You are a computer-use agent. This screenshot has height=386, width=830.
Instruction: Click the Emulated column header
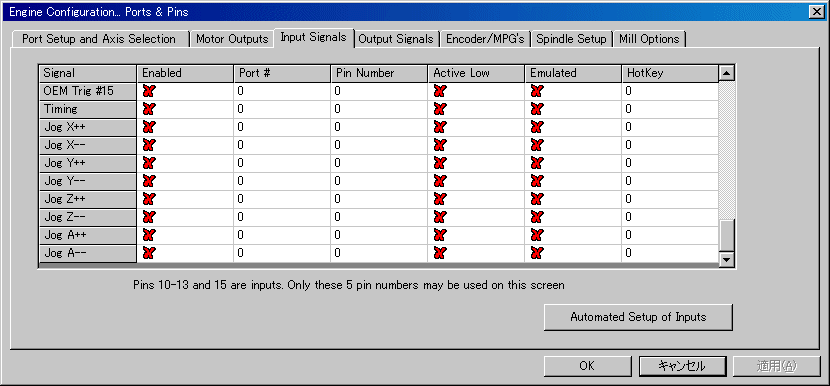573,73
